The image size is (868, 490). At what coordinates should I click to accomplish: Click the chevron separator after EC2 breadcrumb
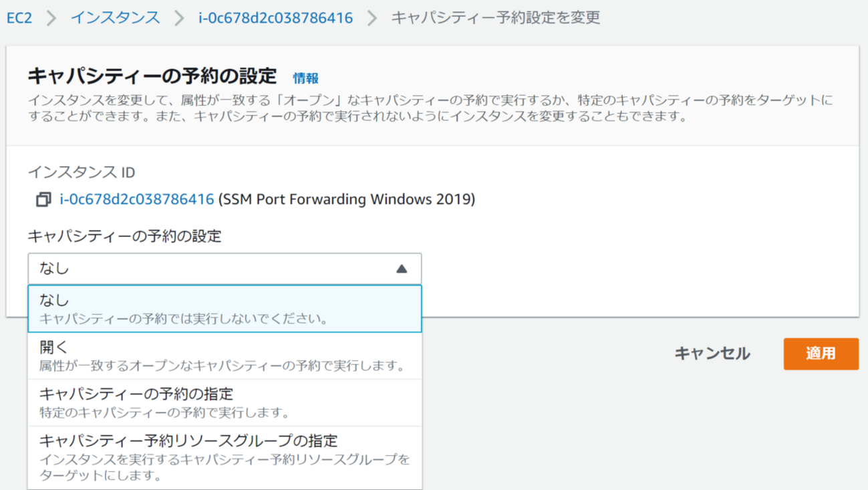coord(51,18)
